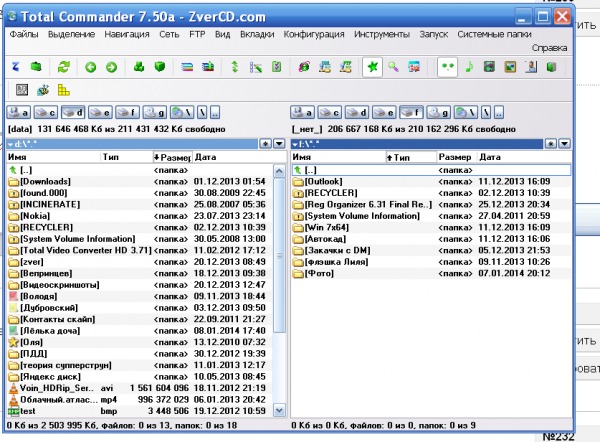This screenshot has width=600, height=442.
Task: Open right panel directory history dropdown arrow
Action: point(564,144)
